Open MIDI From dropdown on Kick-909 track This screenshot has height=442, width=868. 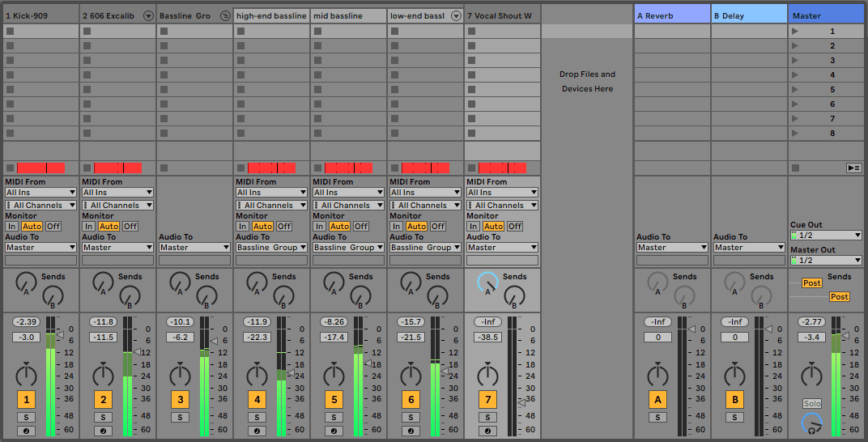(x=41, y=193)
